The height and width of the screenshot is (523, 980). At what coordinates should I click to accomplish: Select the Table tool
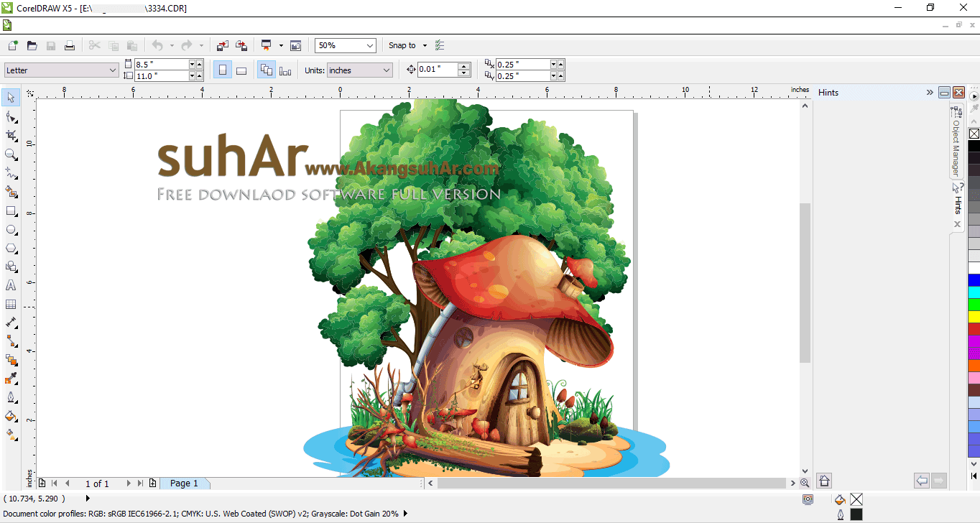coord(11,304)
